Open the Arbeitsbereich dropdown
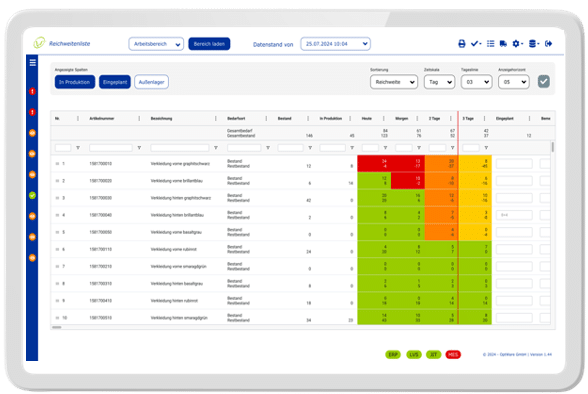This screenshot has width=588, height=394. 156,44
